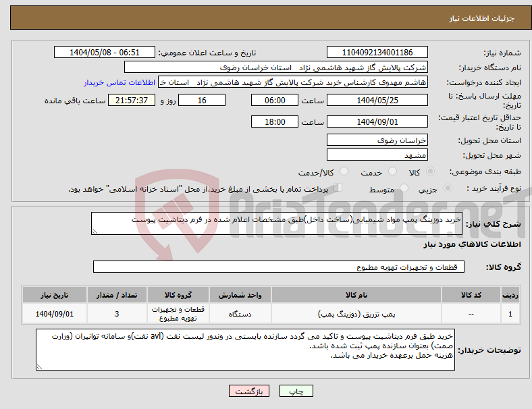Click the quantity cell 3
Viewport: 532px width, 409px height.
pyautogui.click(x=117, y=314)
